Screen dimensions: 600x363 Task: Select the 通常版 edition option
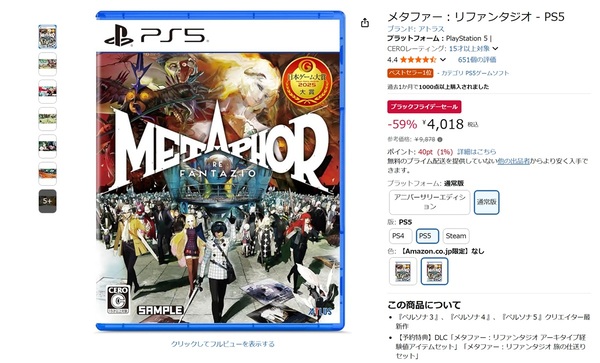pyautogui.click(x=486, y=202)
